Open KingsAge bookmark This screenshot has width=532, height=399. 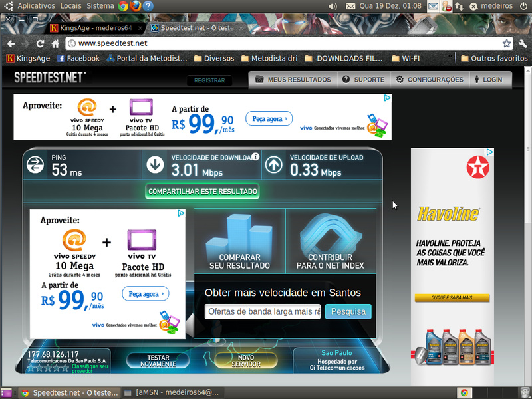tap(28, 59)
